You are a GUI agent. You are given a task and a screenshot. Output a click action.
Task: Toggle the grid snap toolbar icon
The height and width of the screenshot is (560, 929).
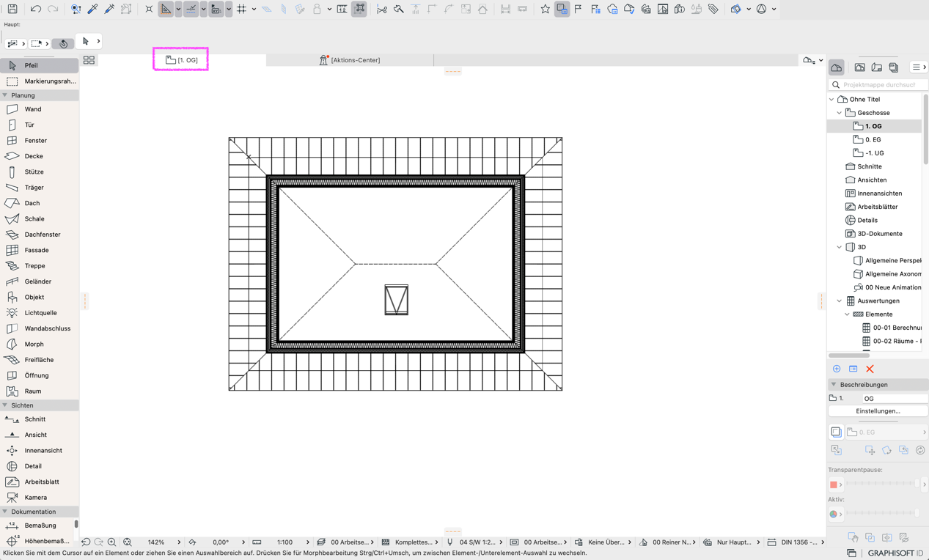pos(241,10)
